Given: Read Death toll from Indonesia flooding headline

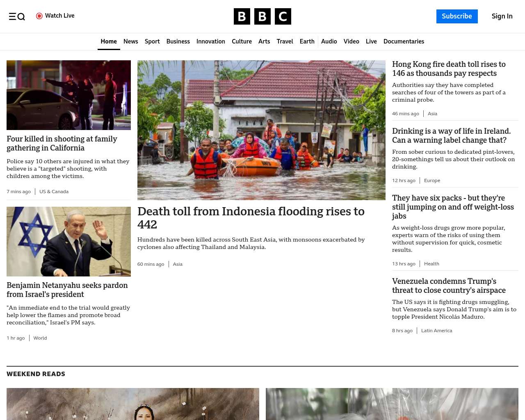Looking at the screenshot, I should (x=251, y=217).
